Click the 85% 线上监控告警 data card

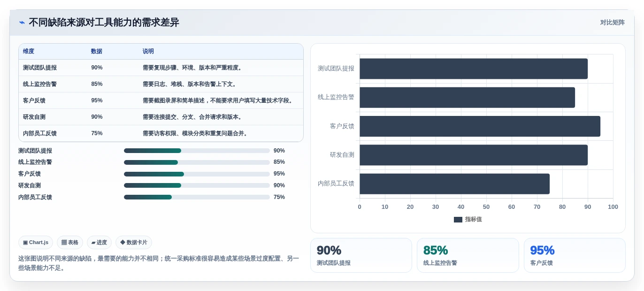click(x=468, y=255)
